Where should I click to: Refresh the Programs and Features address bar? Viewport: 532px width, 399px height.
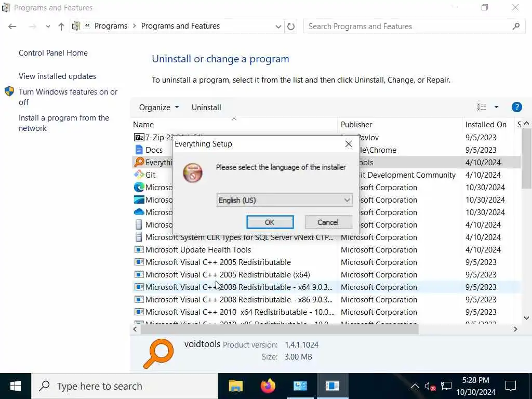coord(291,26)
